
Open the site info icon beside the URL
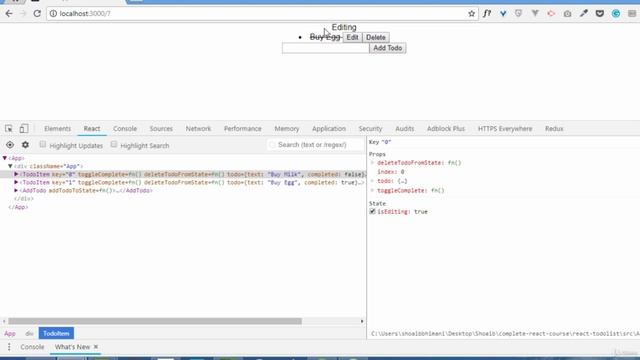click(53, 13)
